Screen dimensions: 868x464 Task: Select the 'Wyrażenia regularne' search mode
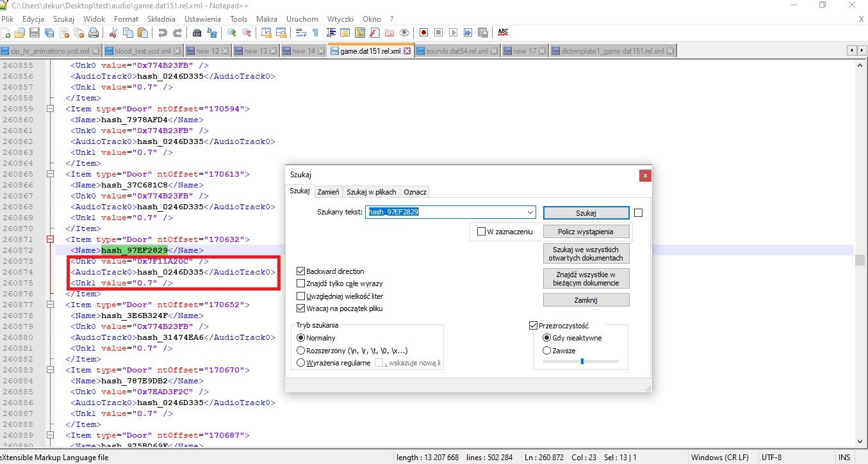tap(300, 363)
